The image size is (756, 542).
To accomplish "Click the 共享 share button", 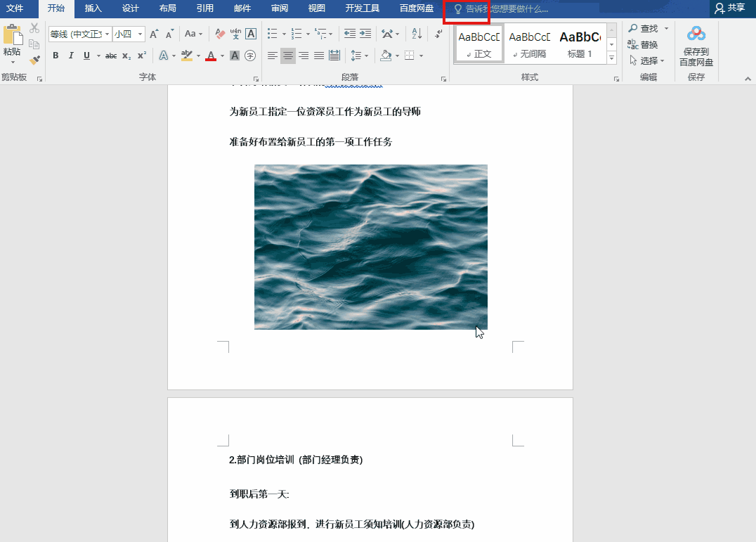I will [x=730, y=8].
